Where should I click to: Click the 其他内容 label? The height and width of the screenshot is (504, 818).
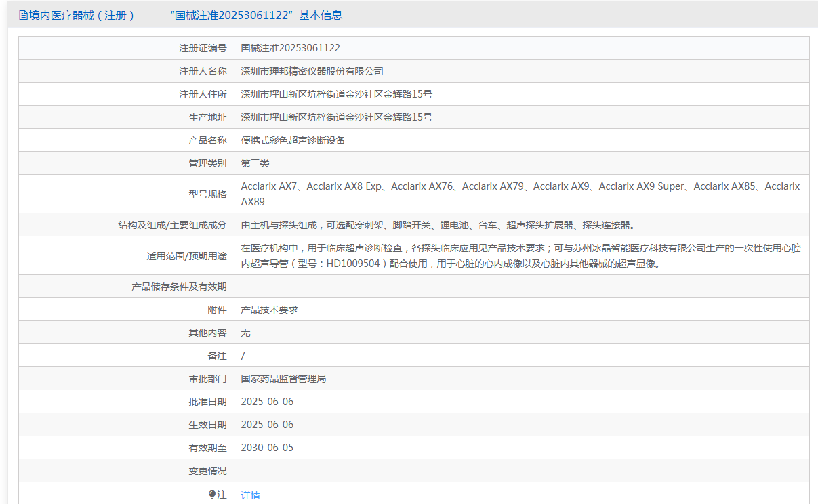click(x=207, y=333)
